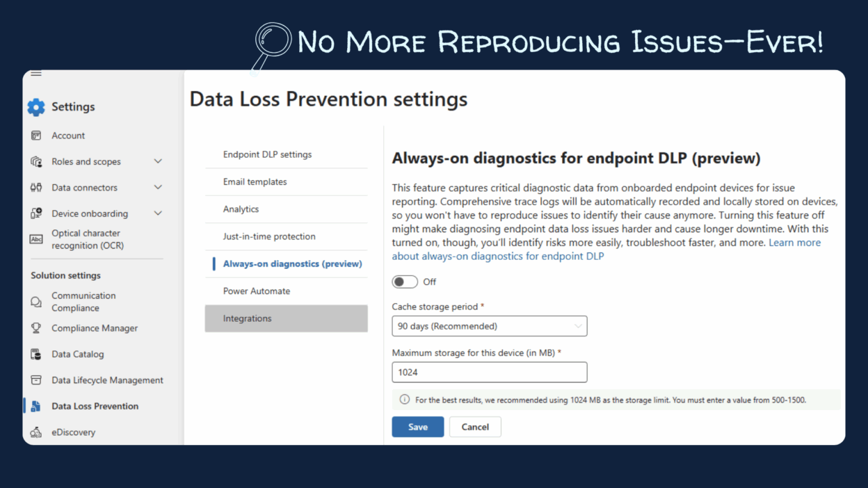Open the Endpoint DLP settings tab
The image size is (868, 488).
[267, 154]
